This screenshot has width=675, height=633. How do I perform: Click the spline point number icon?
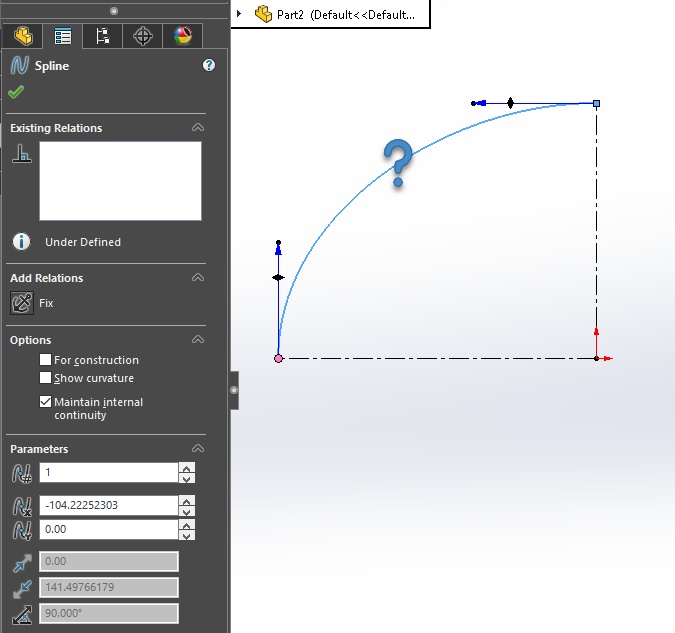point(22,473)
